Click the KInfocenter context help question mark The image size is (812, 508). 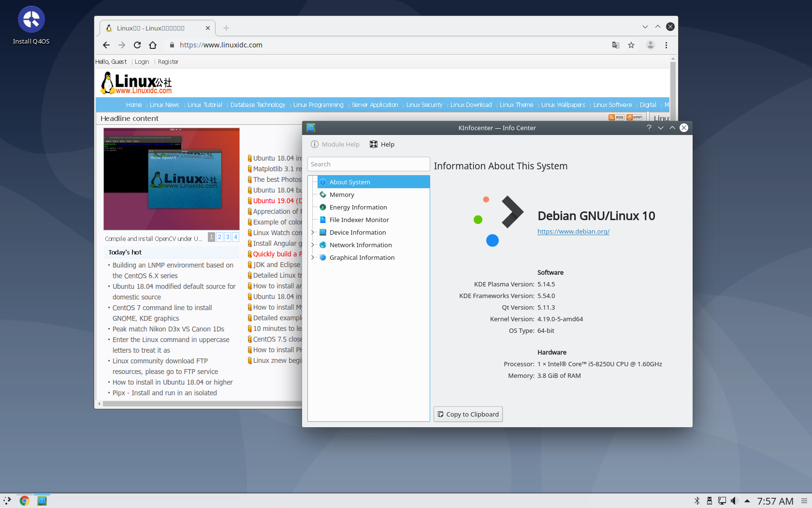click(x=649, y=128)
